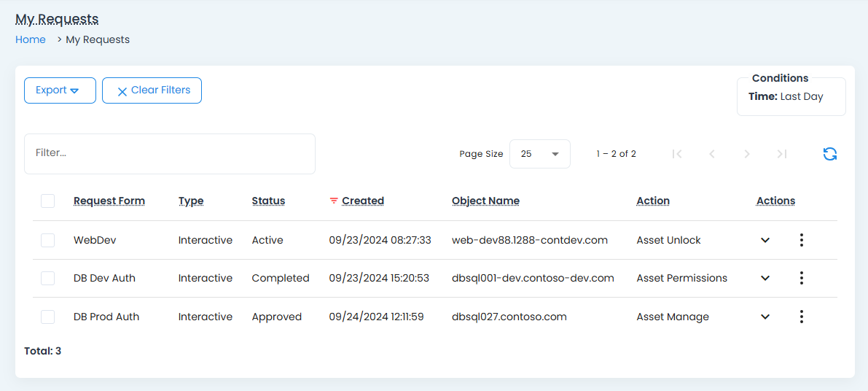
Task: Navigate to Home breadcrumb link
Action: (31, 39)
